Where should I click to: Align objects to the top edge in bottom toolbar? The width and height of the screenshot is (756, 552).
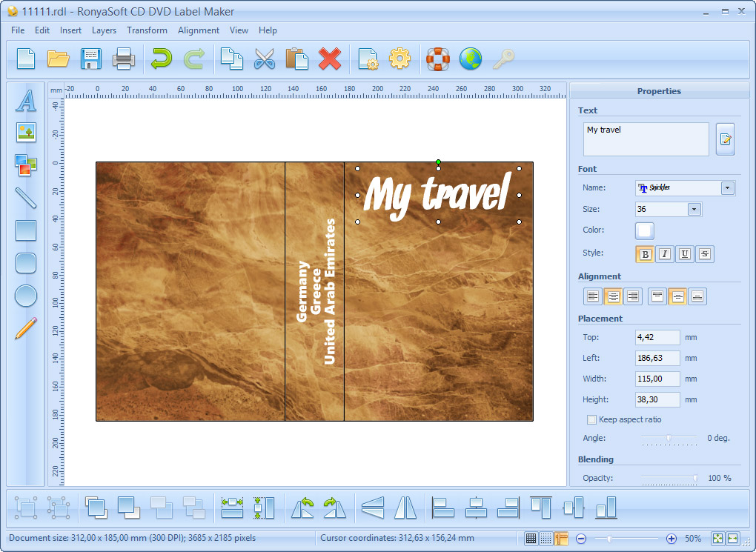tap(541, 508)
